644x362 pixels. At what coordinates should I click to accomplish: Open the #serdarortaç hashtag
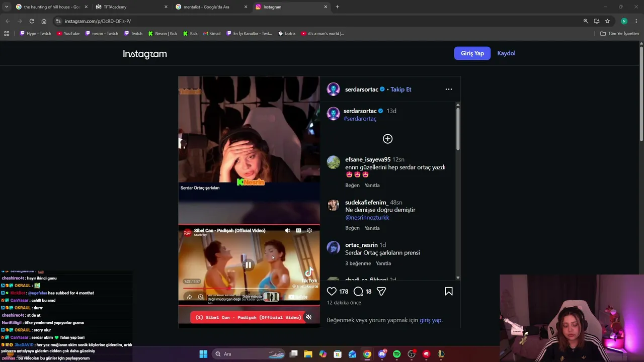360,119
